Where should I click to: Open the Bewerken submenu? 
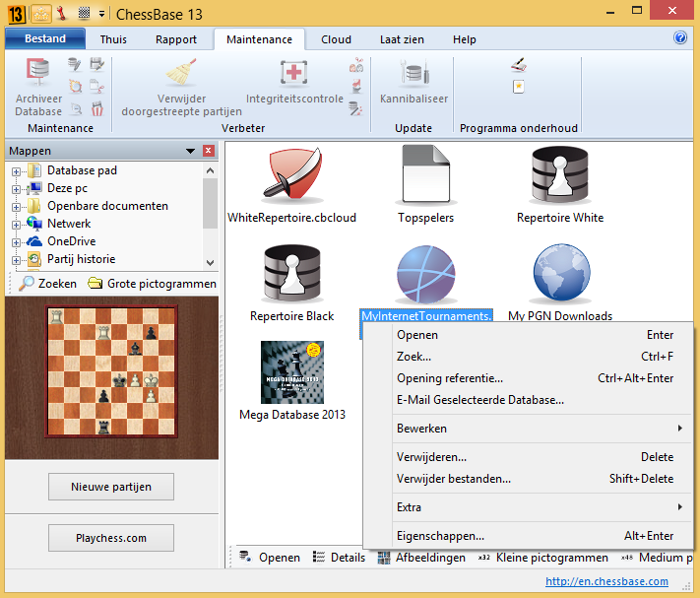tap(540, 429)
